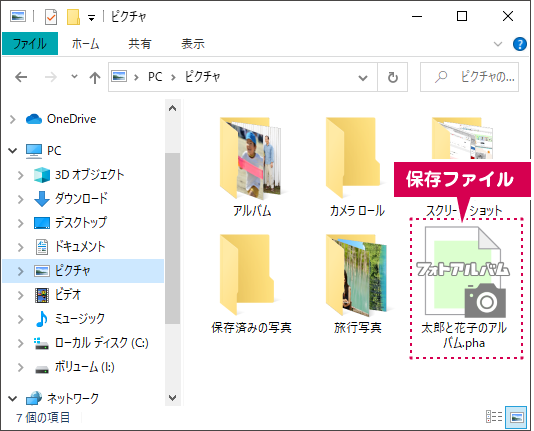The width and height of the screenshot is (534, 431).
Task: Click the blue help question mark icon
Action: pos(519,44)
